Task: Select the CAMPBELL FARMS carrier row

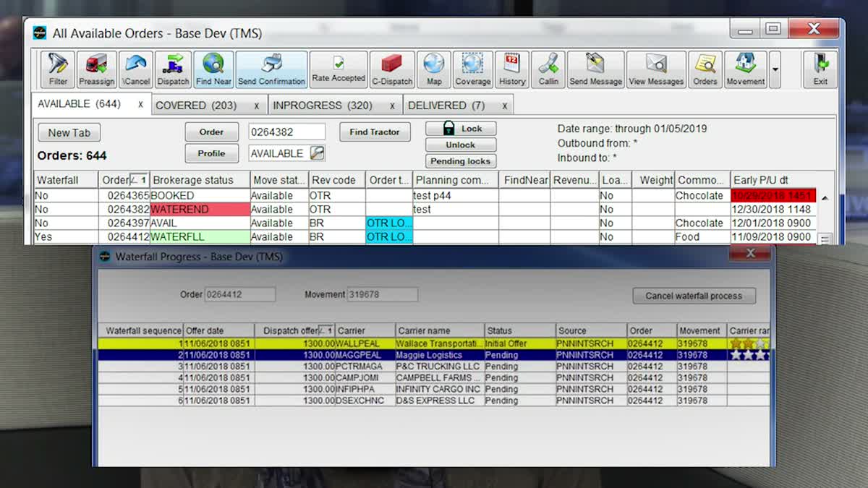Action: [x=434, y=377]
